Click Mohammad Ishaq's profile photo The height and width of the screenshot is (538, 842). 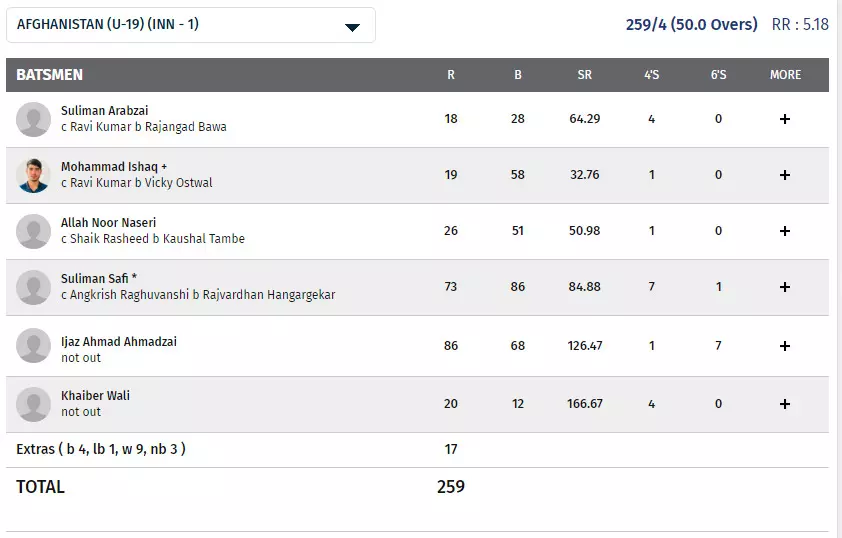click(x=33, y=176)
